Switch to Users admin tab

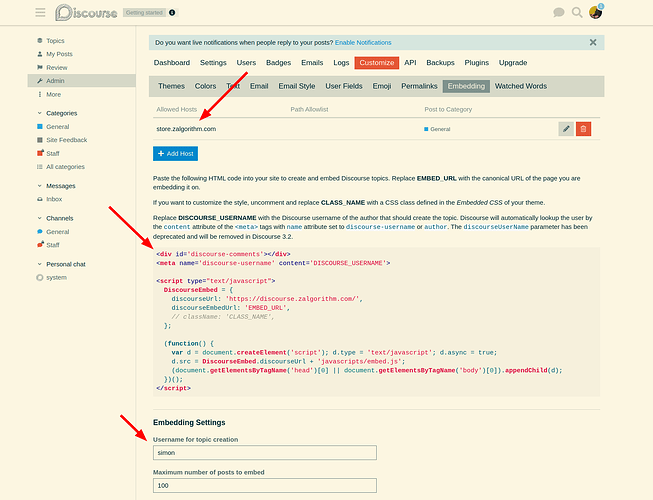pyautogui.click(x=246, y=62)
